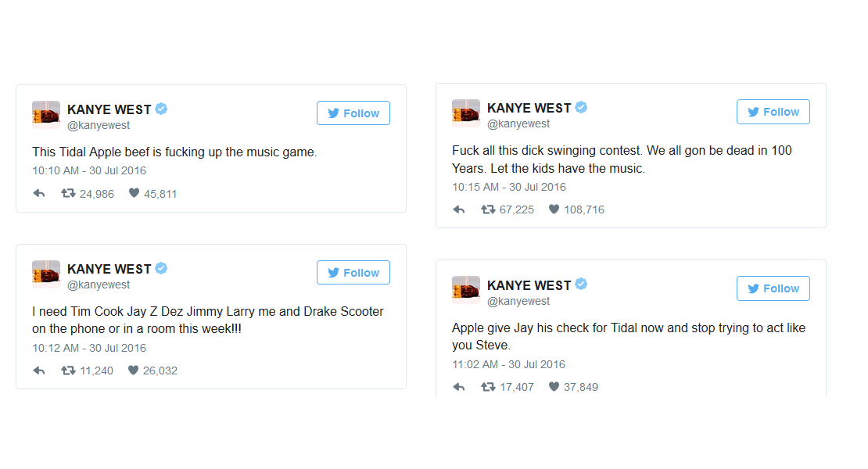Follow Kanye West from the 10:12 AM tweet

pyautogui.click(x=353, y=273)
